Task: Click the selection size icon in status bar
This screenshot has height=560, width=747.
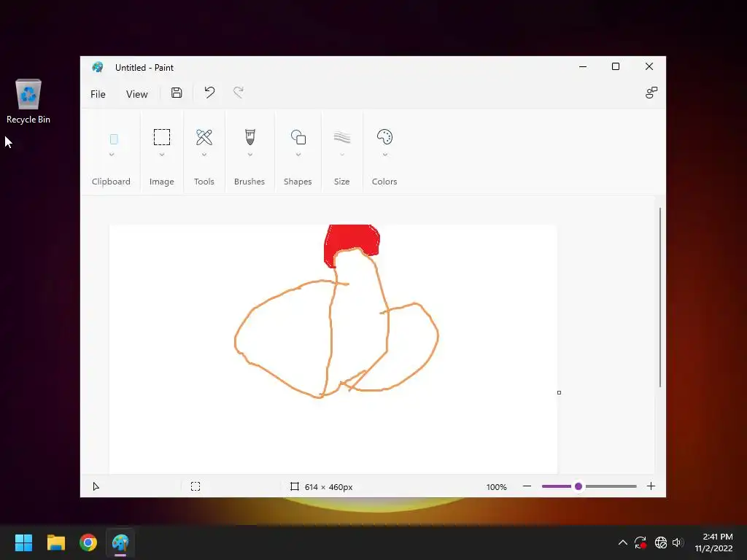Action: pyautogui.click(x=196, y=486)
